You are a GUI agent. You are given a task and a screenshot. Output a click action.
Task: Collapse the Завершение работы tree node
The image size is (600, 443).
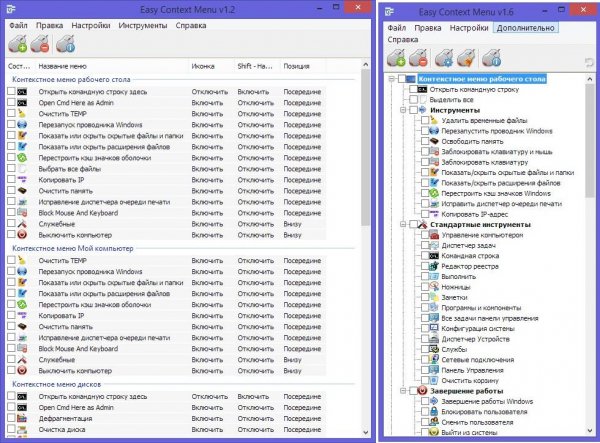pyautogui.click(x=403, y=391)
